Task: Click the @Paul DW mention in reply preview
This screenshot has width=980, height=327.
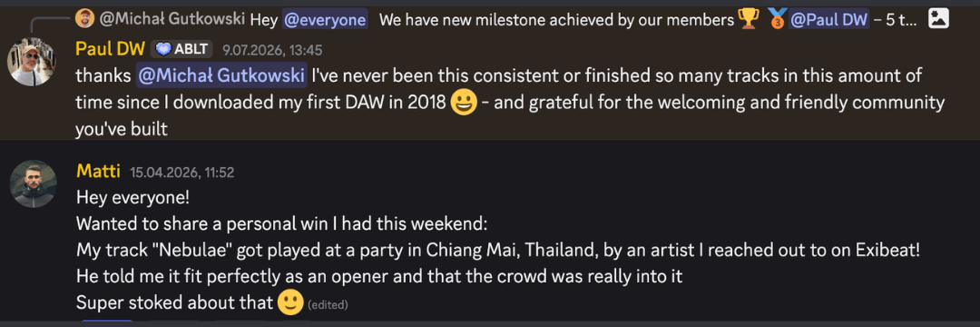Action: click(828, 19)
